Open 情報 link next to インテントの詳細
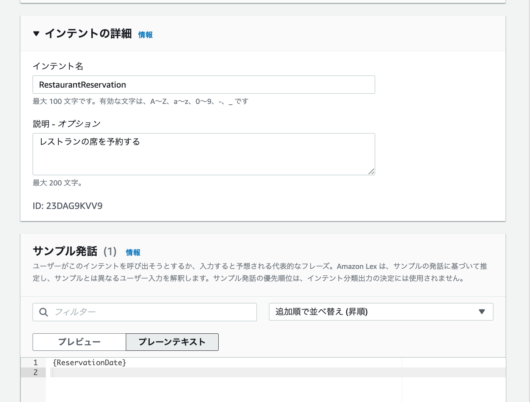The image size is (532, 402). (x=146, y=35)
